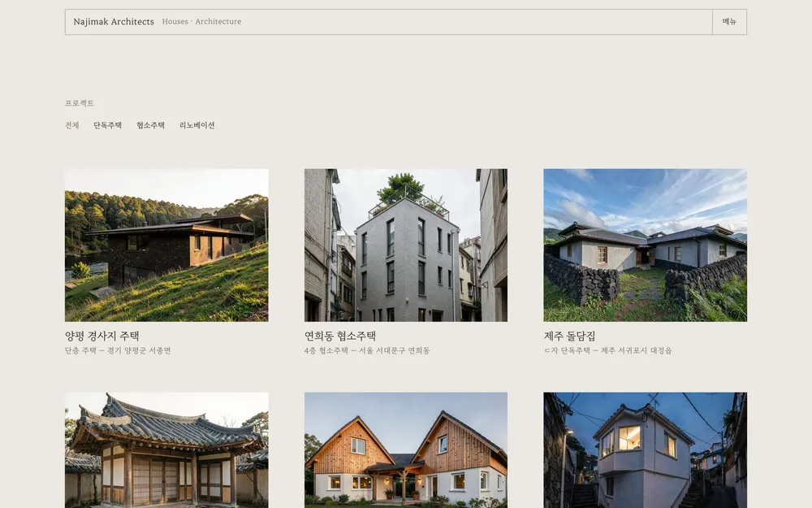
Task: Click the 연희동 협소주택 title
Action: (x=340, y=336)
